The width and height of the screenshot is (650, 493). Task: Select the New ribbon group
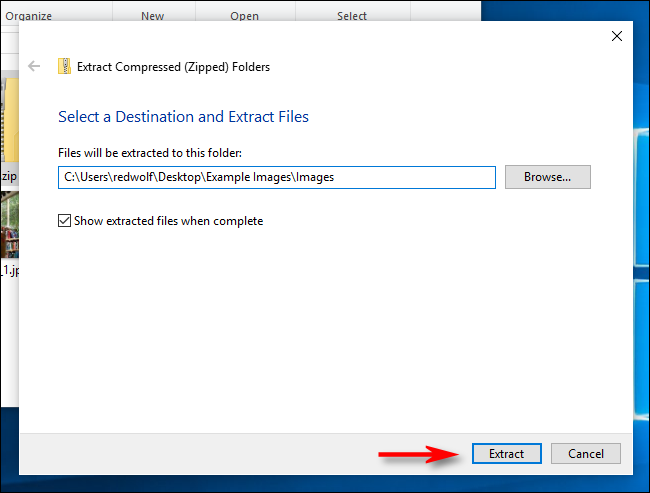[152, 16]
